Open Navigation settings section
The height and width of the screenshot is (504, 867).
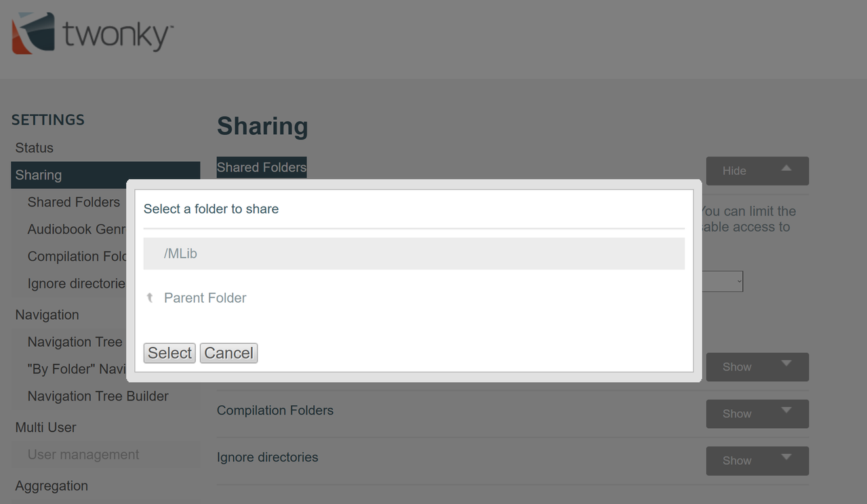pos(47,314)
